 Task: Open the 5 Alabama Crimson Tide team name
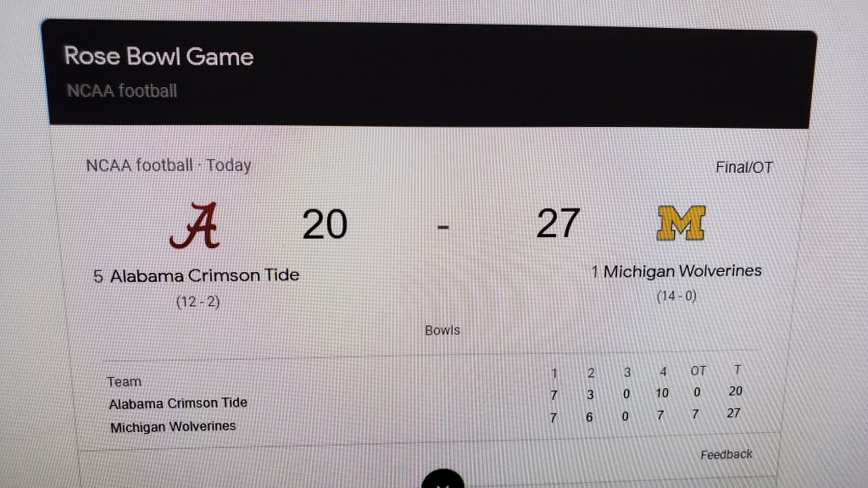[x=197, y=275]
